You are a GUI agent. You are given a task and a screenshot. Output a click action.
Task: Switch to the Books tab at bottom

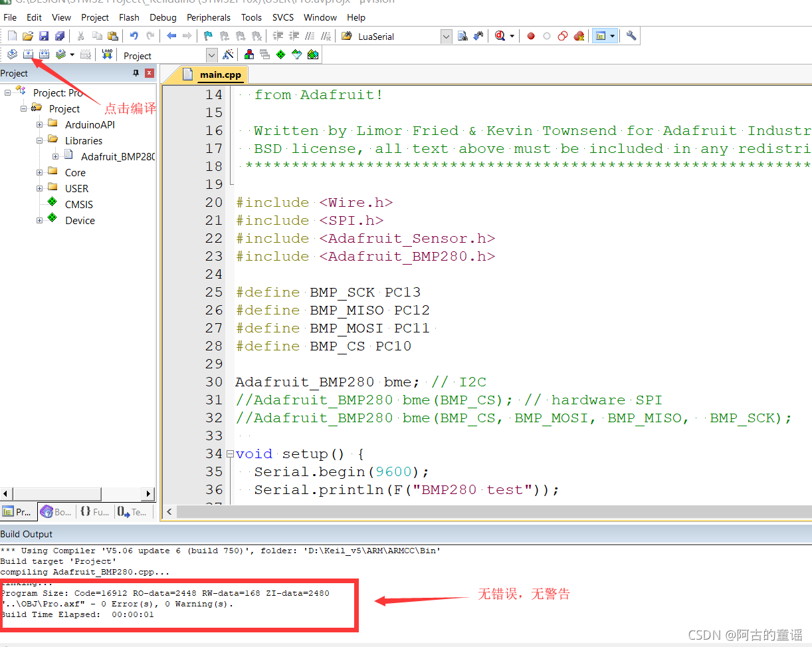54,511
